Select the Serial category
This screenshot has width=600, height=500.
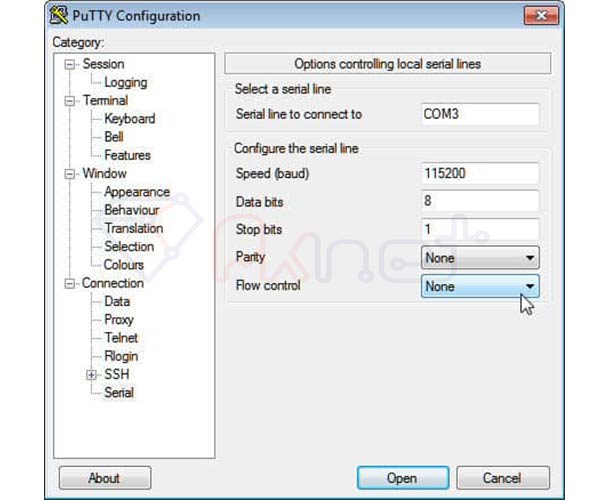(x=119, y=393)
